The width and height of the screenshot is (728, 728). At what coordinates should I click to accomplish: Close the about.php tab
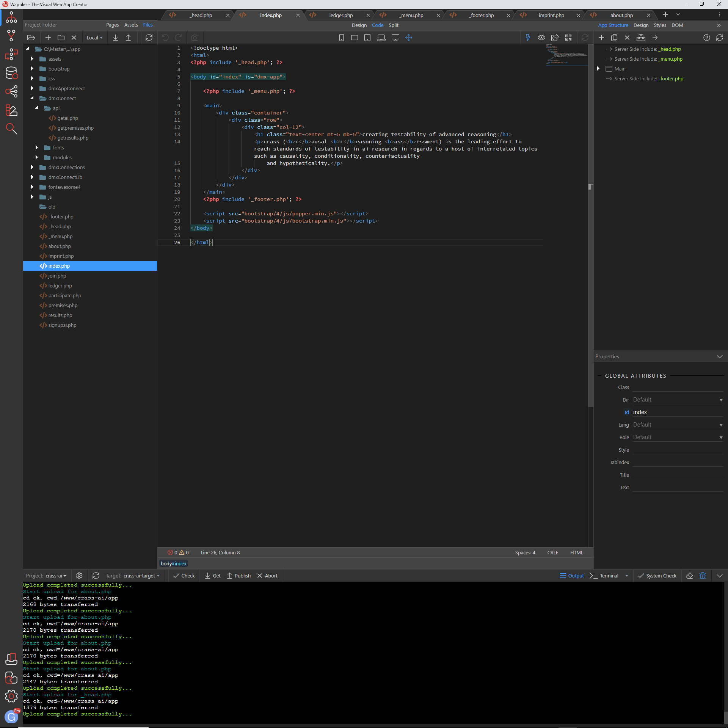pos(649,15)
